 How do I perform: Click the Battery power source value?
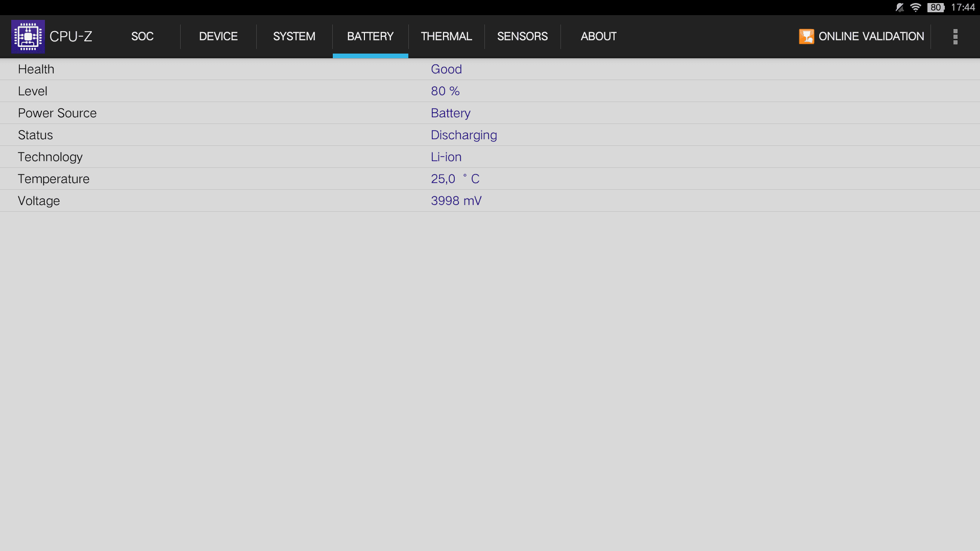(x=451, y=113)
